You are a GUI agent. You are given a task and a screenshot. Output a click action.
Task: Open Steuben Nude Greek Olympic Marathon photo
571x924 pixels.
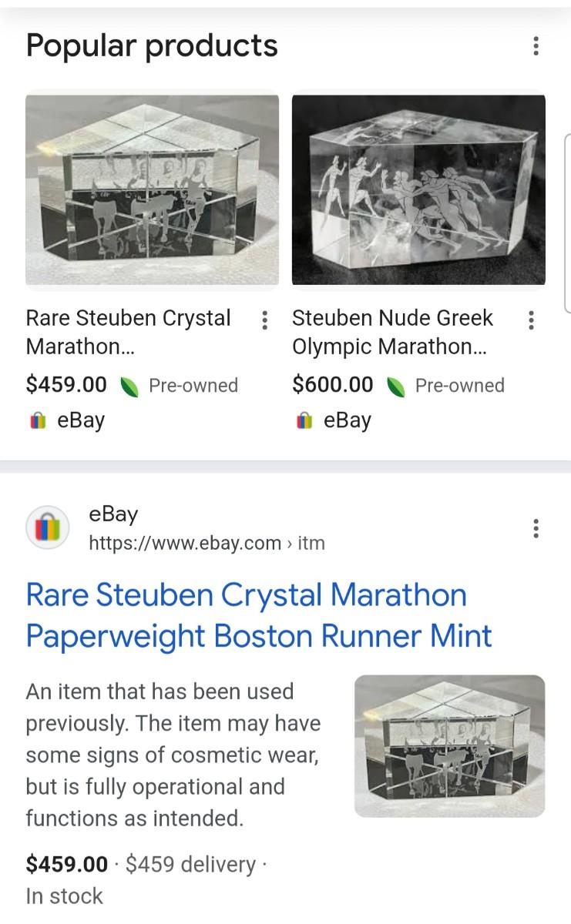(418, 189)
